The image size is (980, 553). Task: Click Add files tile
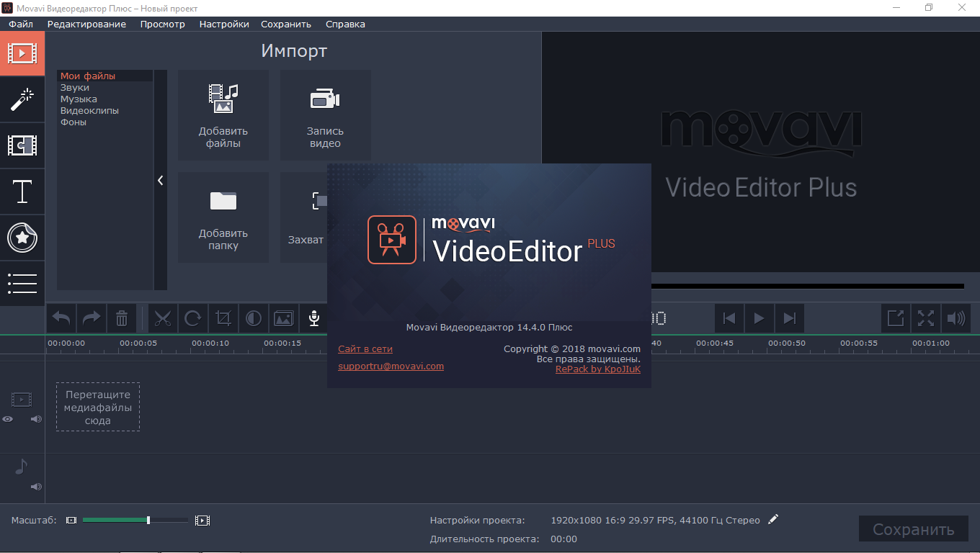[x=223, y=115]
